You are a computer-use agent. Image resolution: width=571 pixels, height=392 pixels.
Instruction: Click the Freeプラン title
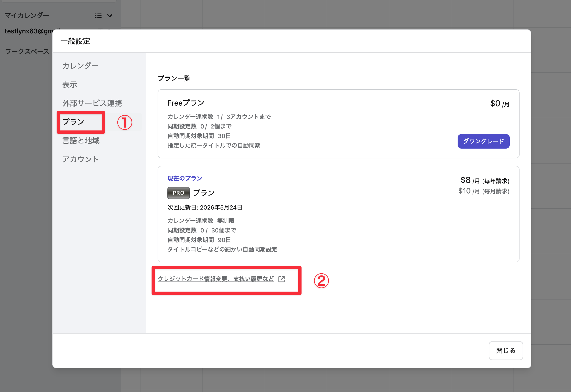click(x=186, y=103)
